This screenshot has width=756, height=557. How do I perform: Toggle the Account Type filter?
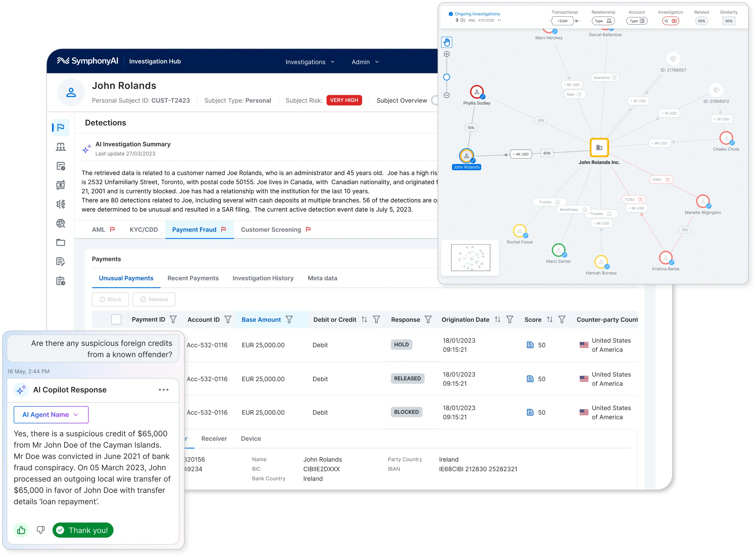pos(637,21)
